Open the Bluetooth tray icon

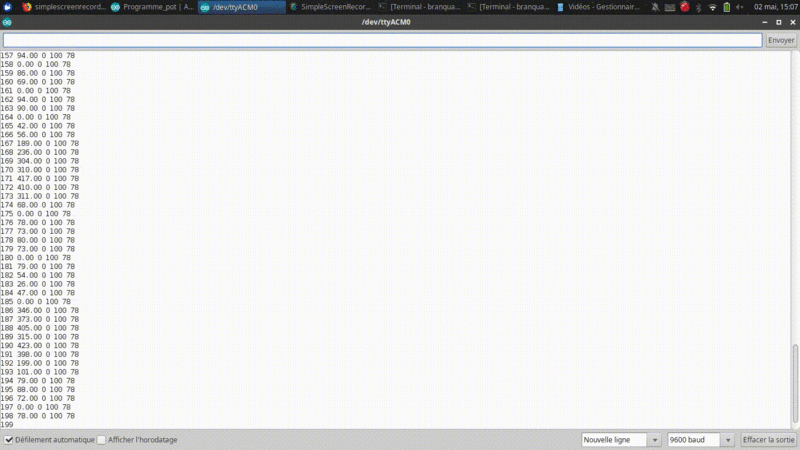click(698, 7)
